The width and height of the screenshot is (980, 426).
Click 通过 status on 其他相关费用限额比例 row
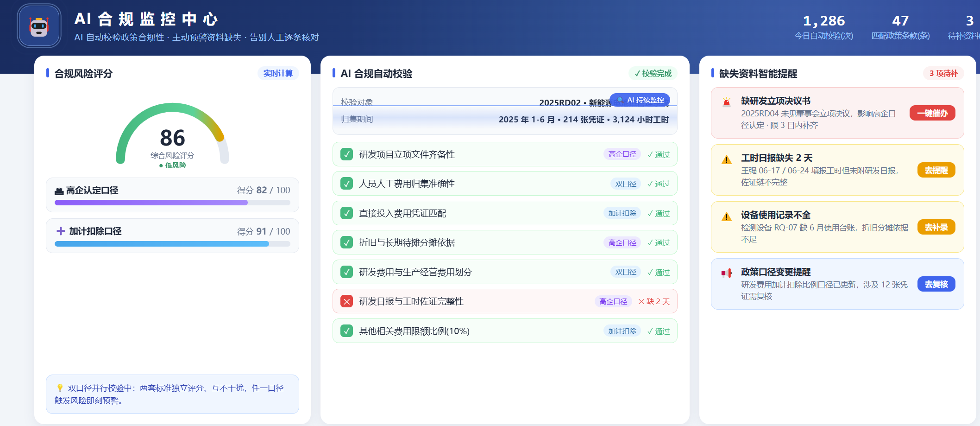[659, 331]
